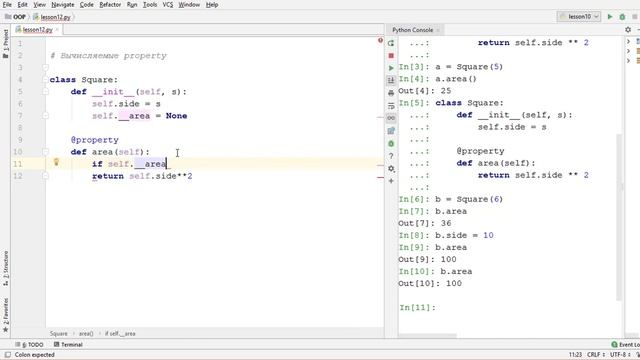Open the Terminal tool window
Image resolution: width=640 pixels, height=360 pixels.
click(68, 344)
